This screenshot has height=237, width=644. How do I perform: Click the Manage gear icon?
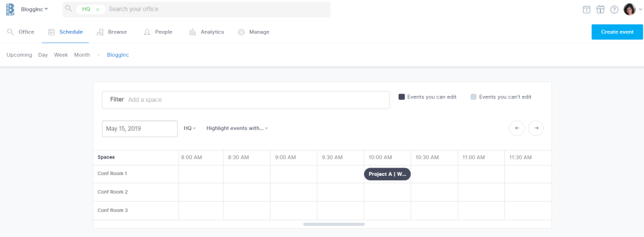(241, 32)
